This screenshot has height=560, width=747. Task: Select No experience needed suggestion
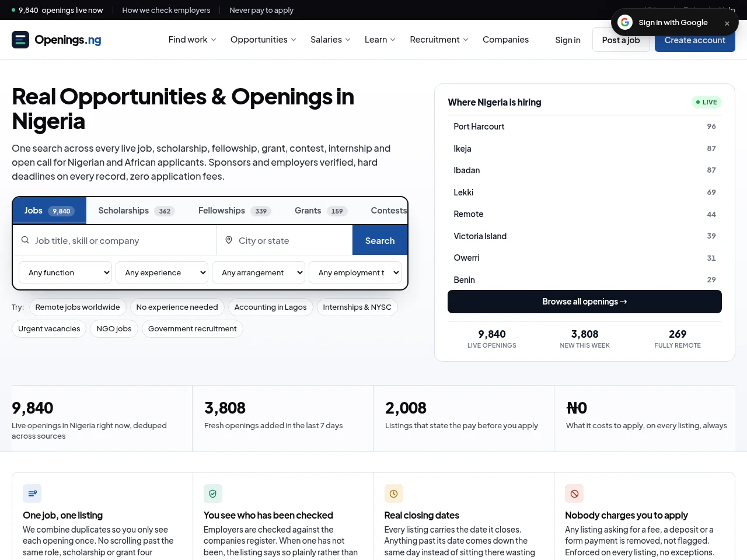[x=177, y=307]
